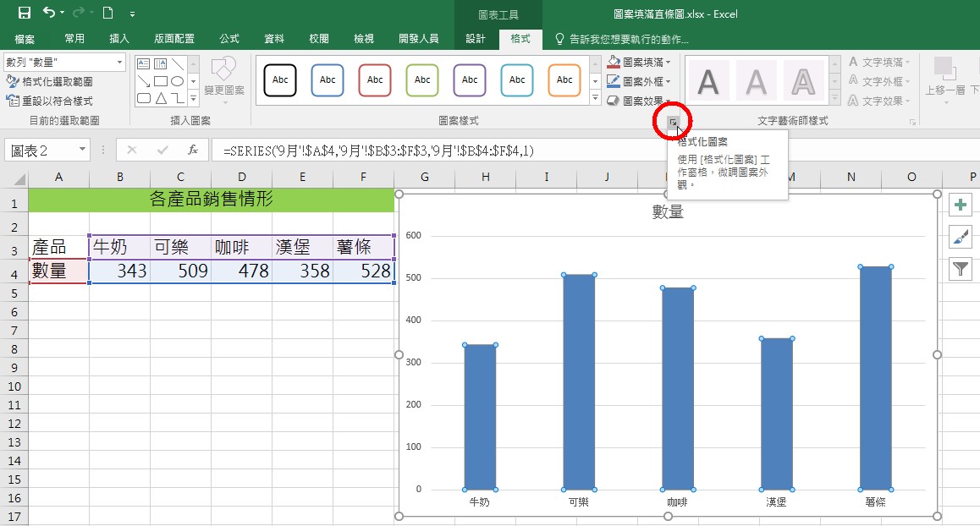Select the merged title cell 各產品銷售情形
The image size is (980, 526).
(x=212, y=200)
